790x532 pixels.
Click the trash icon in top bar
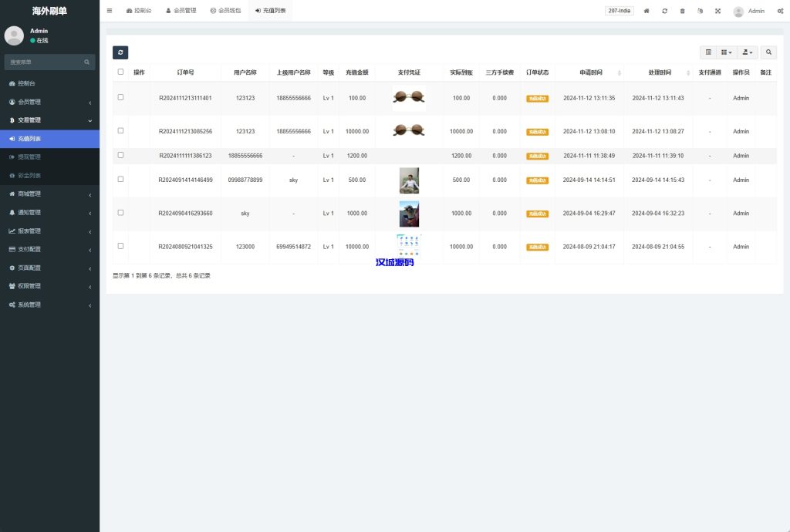click(682, 11)
